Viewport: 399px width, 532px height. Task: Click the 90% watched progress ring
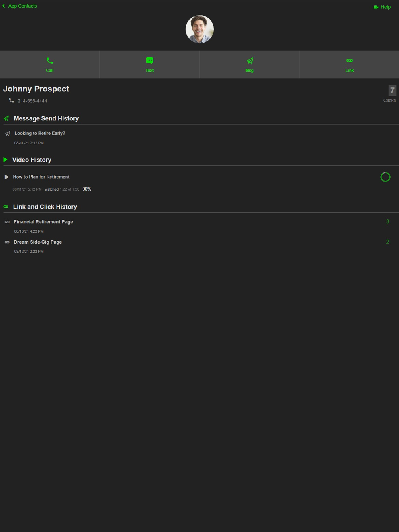385,177
